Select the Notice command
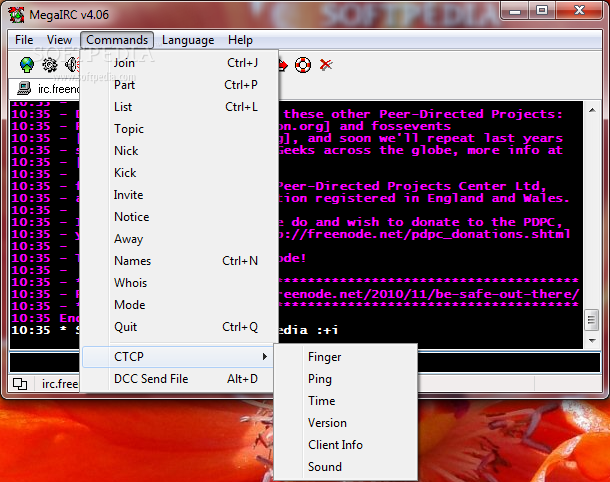The image size is (610, 482). [x=179, y=217]
